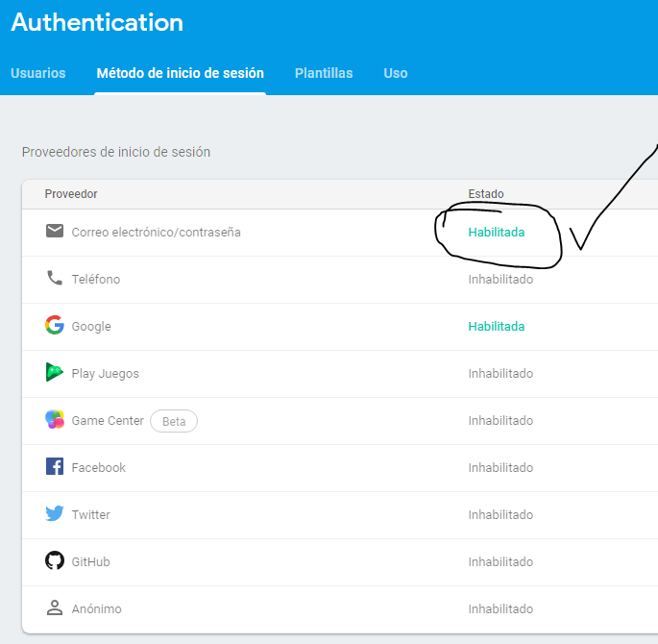The image size is (658, 644).
Task: Click the GitHub provider name
Action: point(91,561)
